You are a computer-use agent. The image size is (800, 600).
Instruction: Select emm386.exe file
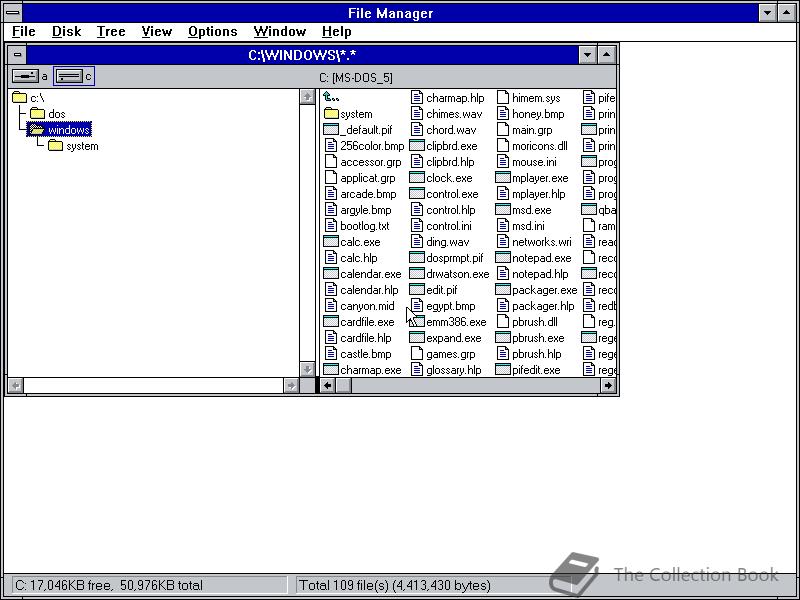click(x=448, y=322)
